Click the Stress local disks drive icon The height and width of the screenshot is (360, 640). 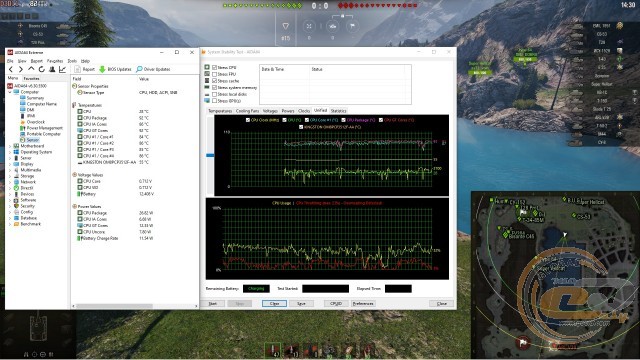point(207,94)
